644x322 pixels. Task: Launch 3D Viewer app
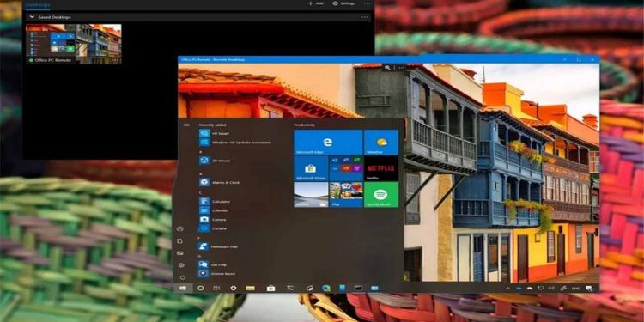point(214,161)
